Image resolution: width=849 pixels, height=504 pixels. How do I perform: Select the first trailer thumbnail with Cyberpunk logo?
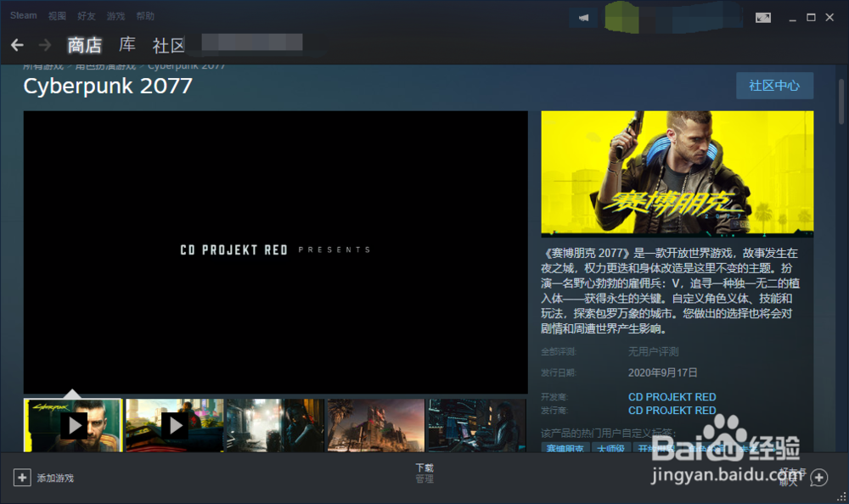73,425
